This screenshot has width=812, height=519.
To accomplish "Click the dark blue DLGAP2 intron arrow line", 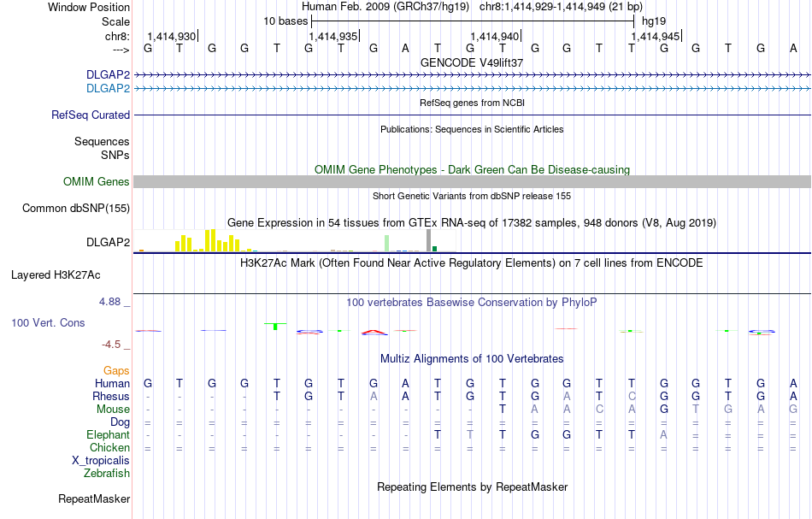I will (472, 75).
